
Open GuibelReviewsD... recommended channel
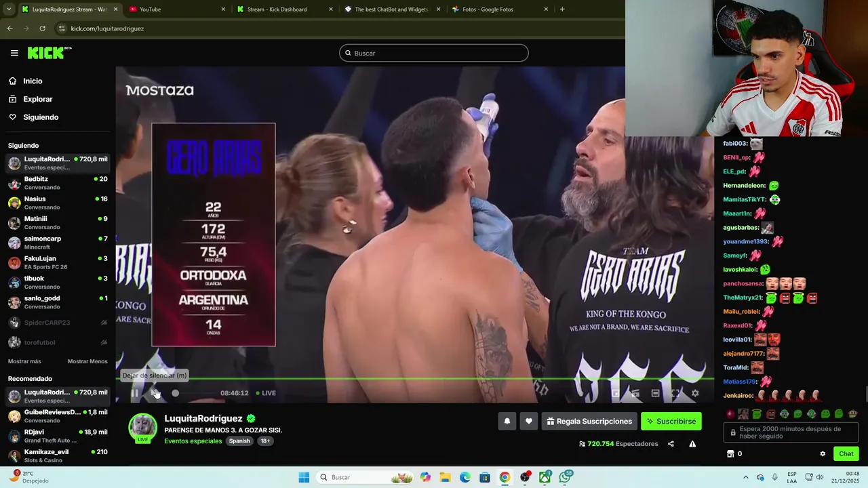(x=58, y=416)
